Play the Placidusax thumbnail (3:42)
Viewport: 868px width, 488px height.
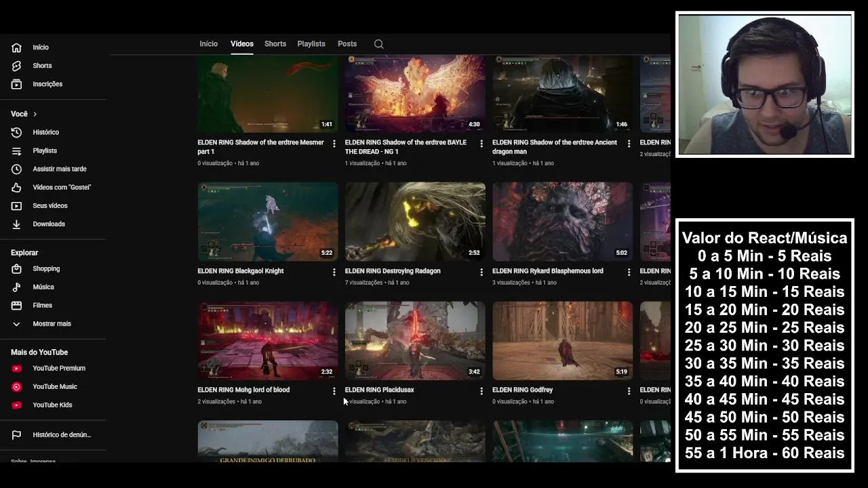(x=415, y=341)
